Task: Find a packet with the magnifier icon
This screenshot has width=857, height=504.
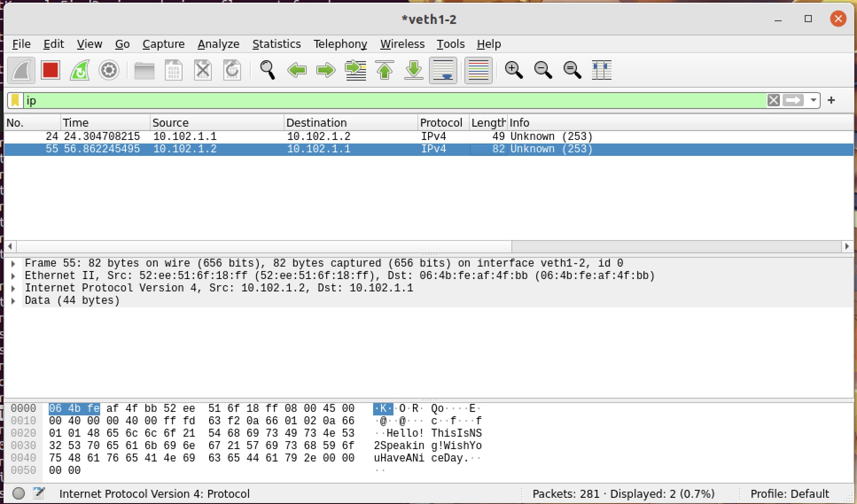Action: click(x=267, y=70)
